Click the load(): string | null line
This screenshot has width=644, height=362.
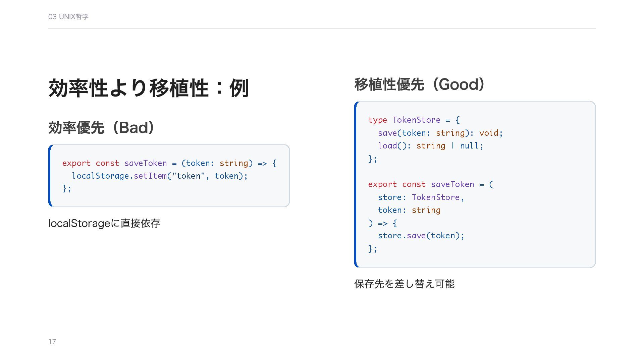pyautogui.click(x=430, y=146)
